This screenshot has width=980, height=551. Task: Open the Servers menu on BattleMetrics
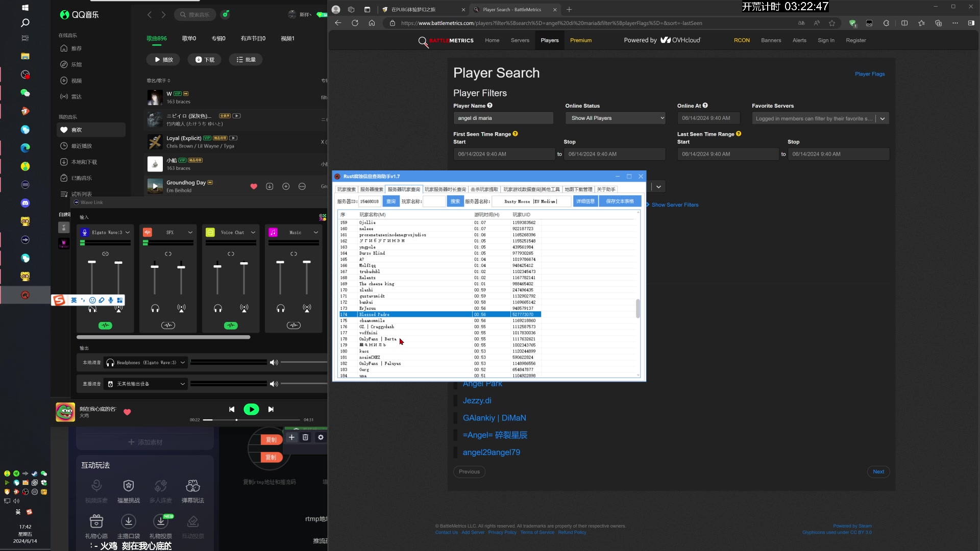click(x=520, y=40)
